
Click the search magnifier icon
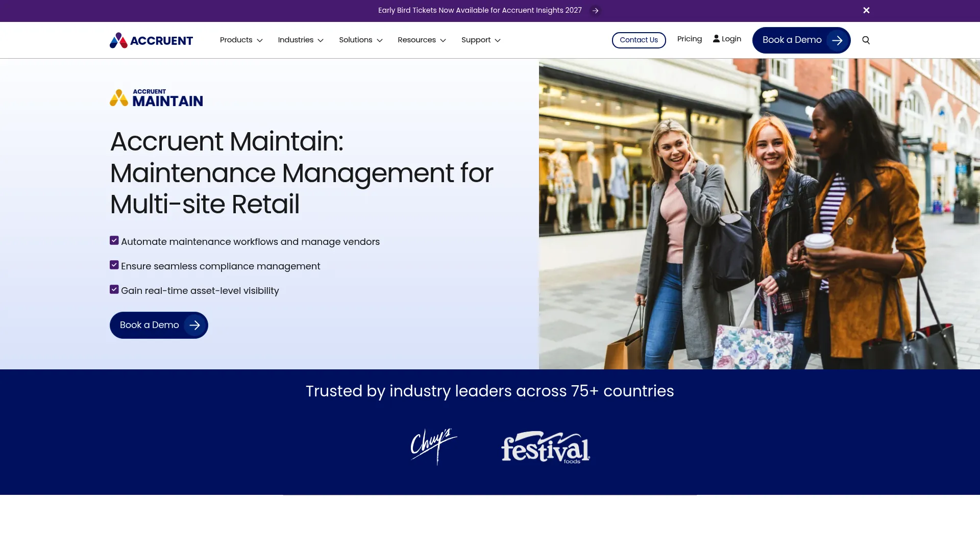pos(866,40)
